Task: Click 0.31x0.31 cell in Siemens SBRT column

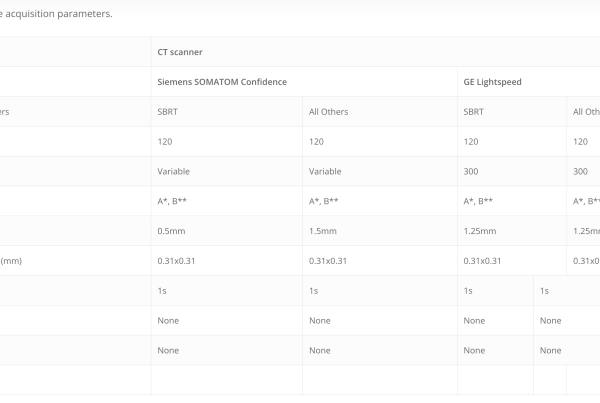Action: pos(227,261)
